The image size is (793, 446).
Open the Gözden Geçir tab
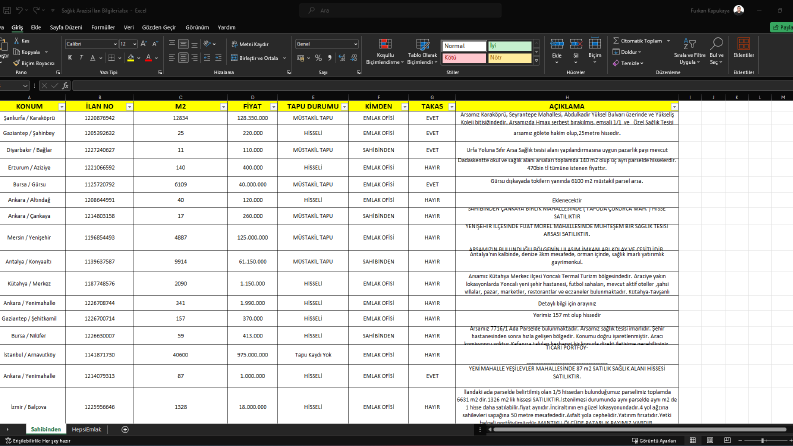159,27
